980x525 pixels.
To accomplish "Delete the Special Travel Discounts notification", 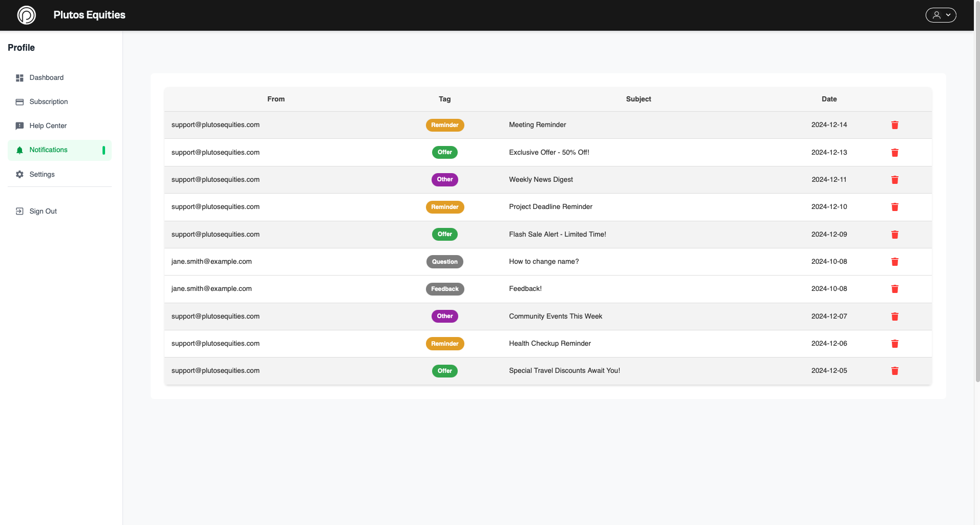I will click(x=895, y=370).
